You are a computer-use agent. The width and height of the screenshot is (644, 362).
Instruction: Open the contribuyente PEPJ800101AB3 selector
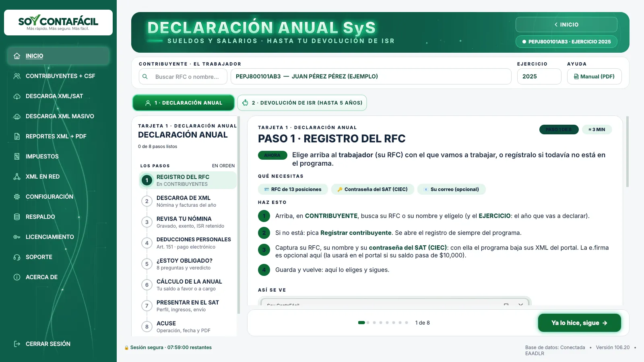[x=371, y=76]
